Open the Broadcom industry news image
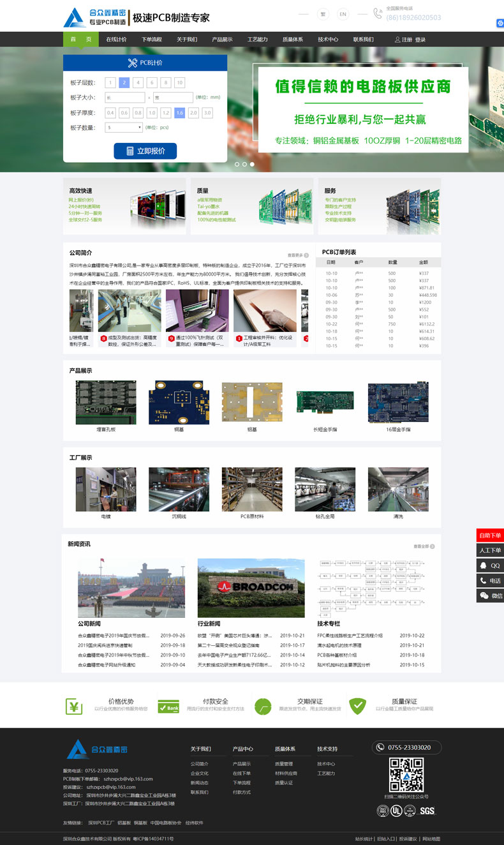This screenshot has width=504, height=845. [251, 588]
